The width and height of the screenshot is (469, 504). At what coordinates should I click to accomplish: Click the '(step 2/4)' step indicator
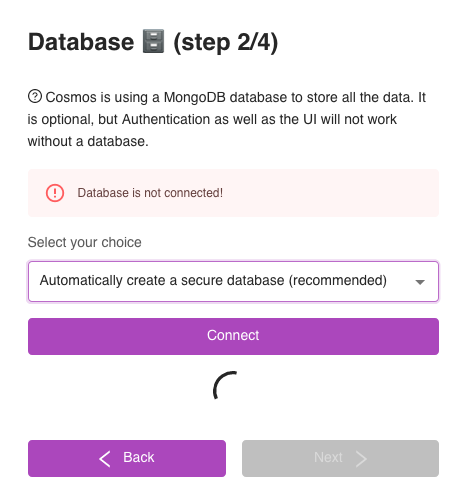pyautogui.click(x=226, y=43)
